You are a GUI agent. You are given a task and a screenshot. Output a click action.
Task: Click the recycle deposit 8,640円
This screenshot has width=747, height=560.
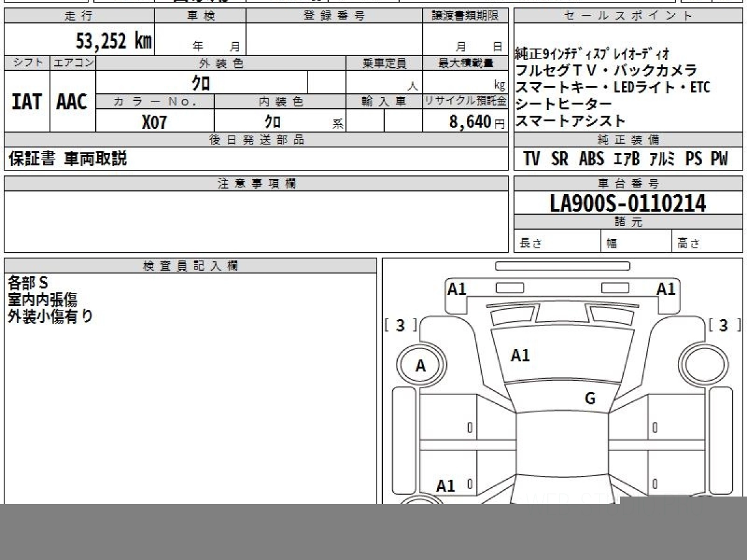pos(477,122)
